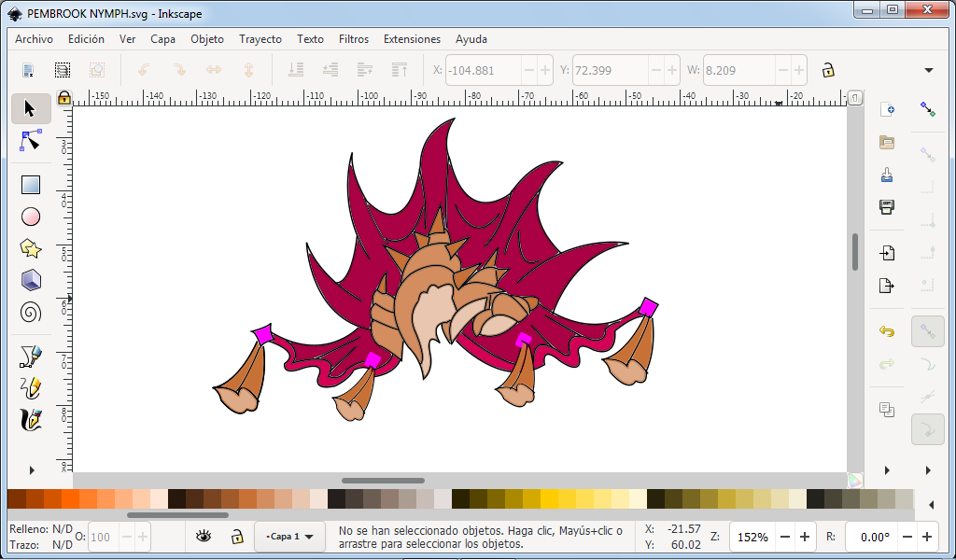Expand snap bar overflow arrow
The image size is (956, 560).
tap(928, 469)
